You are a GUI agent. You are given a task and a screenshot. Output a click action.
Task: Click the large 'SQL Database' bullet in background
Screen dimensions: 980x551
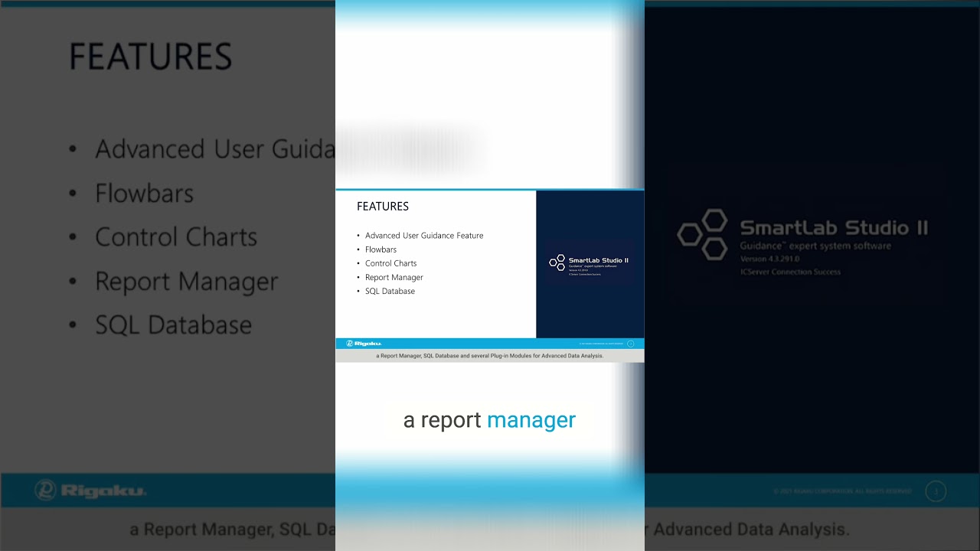pos(173,325)
